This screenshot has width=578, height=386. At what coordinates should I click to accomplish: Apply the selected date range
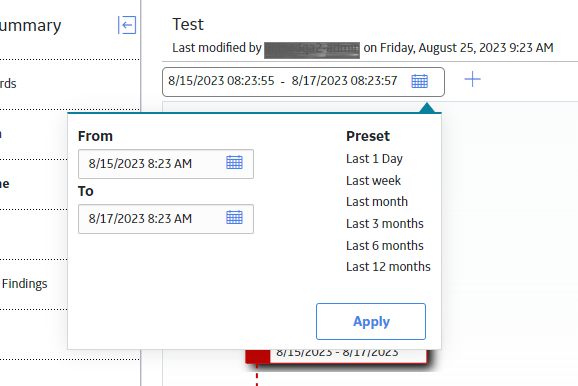point(371,321)
